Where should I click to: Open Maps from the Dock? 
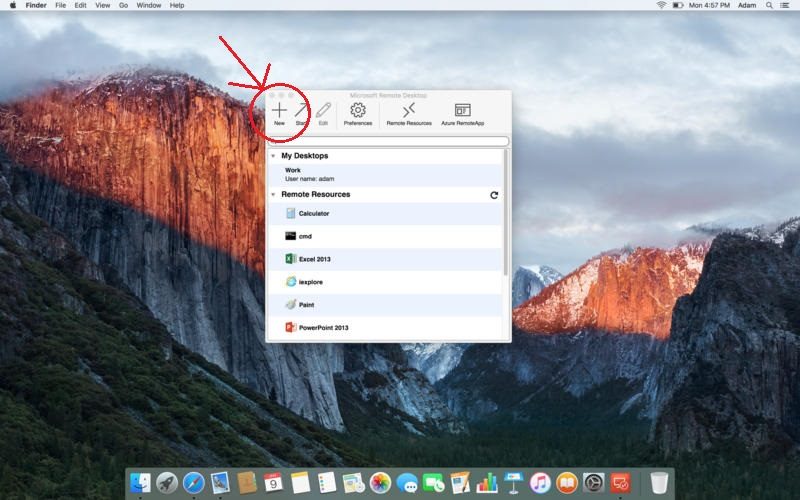(353, 482)
